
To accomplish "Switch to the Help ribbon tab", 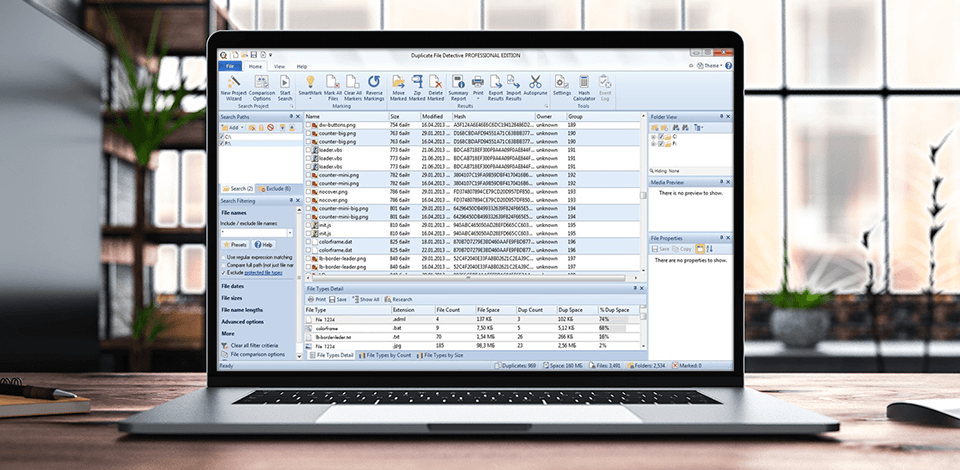I will [302, 66].
